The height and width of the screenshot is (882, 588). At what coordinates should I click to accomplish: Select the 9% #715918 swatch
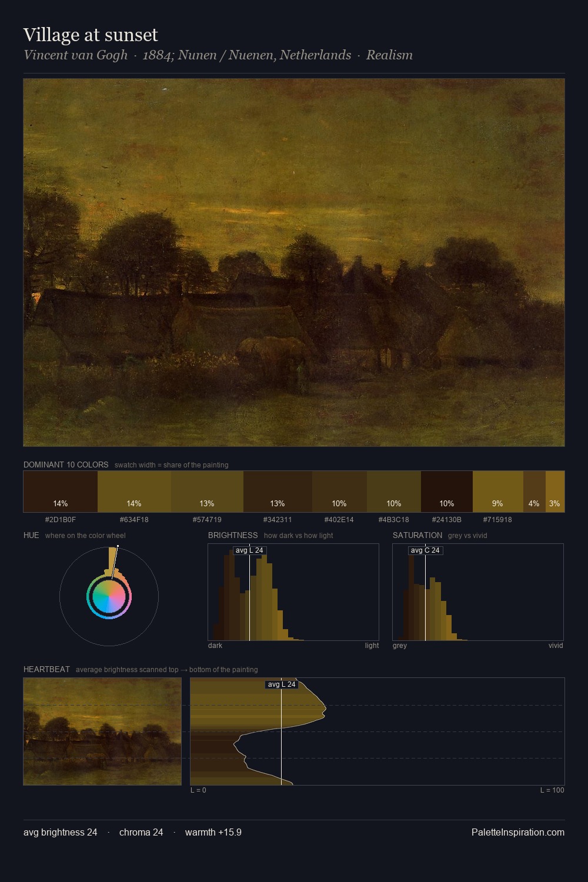[498, 492]
